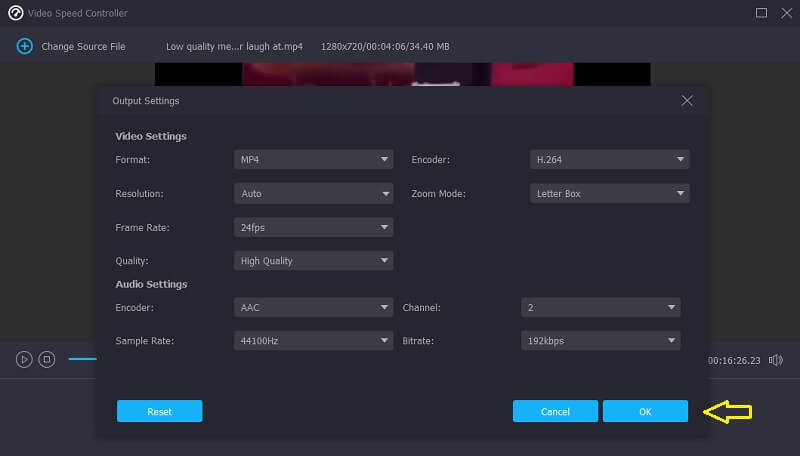Click the Video Speed Controller app logo
800x456 pixels.
(x=15, y=13)
